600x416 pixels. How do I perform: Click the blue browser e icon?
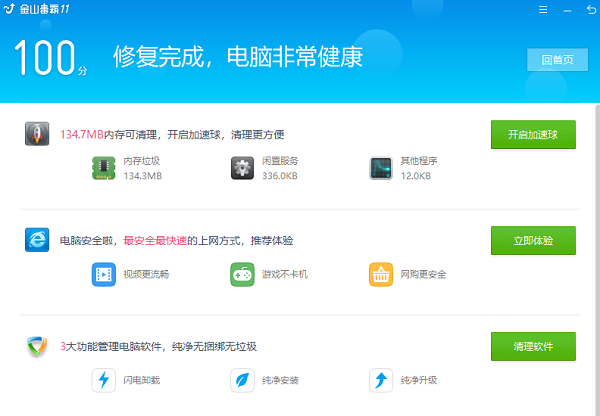37,240
